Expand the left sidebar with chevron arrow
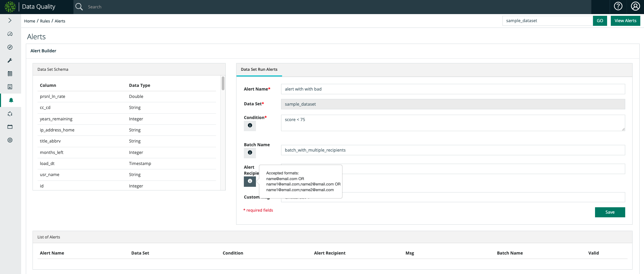The image size is (644, 274). pyautogui.click(x=10, y=20)
